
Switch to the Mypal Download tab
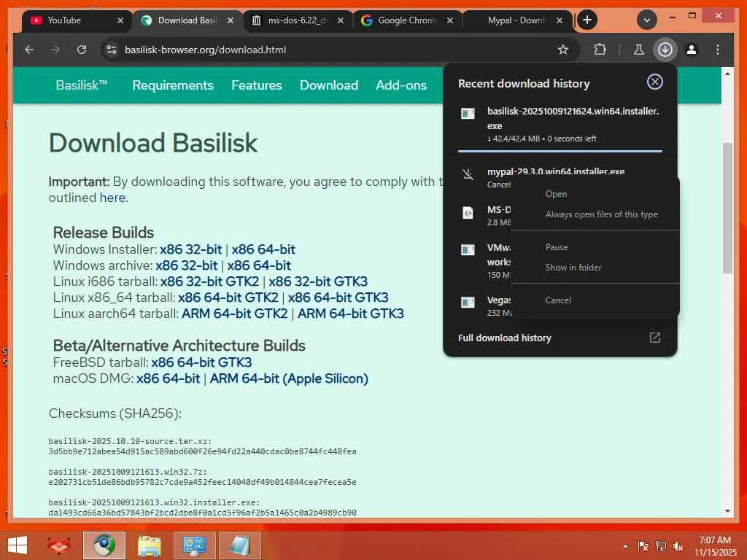[x=516, y=20]
